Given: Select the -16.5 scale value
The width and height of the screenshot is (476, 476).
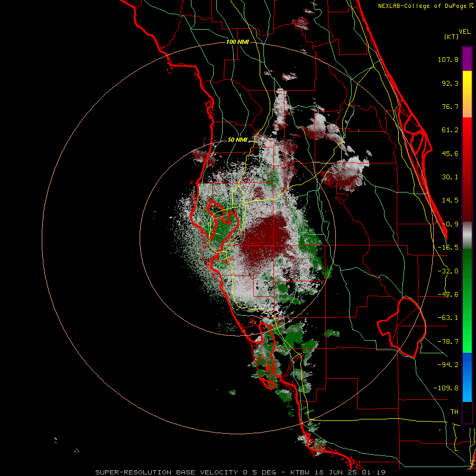Looking at the screenshot, I should (448, 248).
